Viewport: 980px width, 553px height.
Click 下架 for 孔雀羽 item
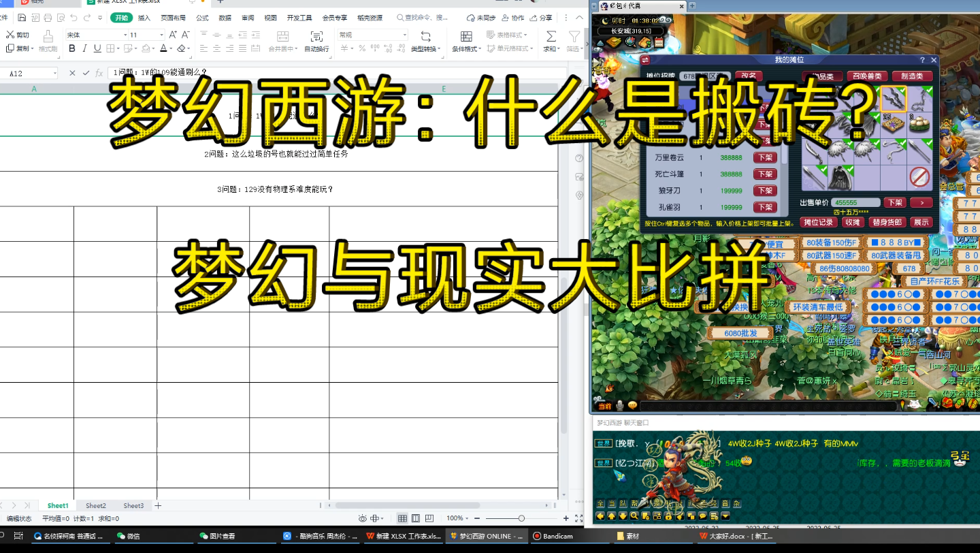pos(765,207)
